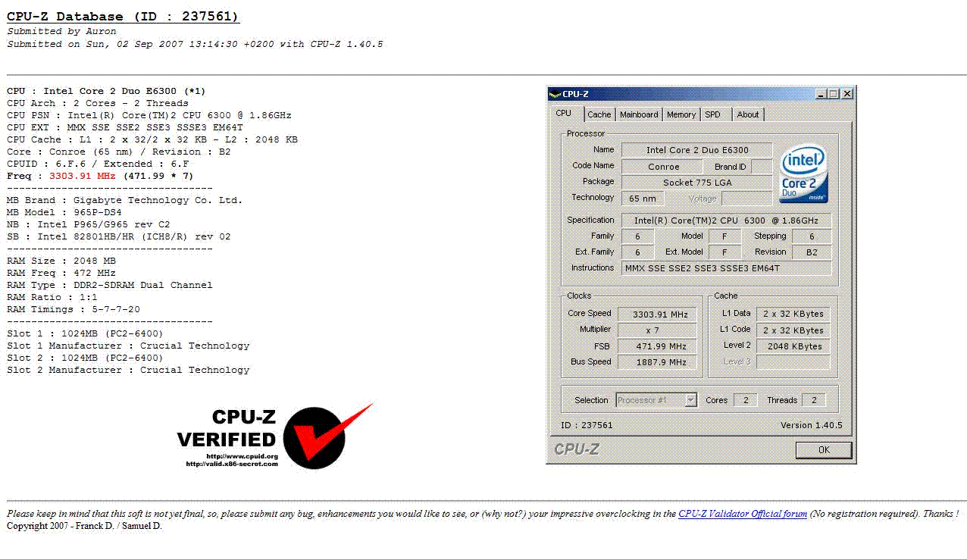The image size is (967, 560).
Task: Click the 'Version 1.40.5' text in CPU-Z
Action: pos(811,425)
